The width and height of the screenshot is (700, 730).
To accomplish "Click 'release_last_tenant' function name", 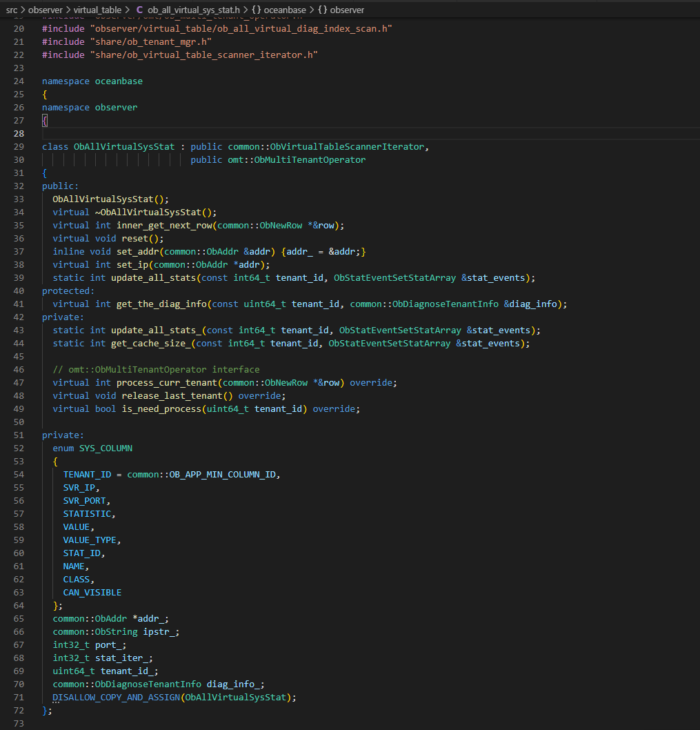I will pos(172,396).
